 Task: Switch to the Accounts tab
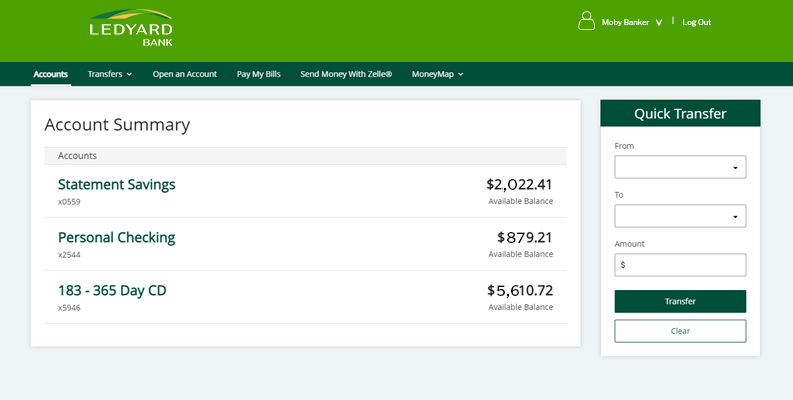[x=50, y=74]
